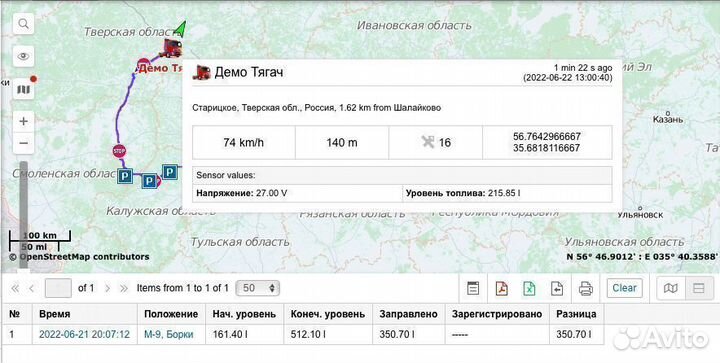Open the 50 items-per-page dropdown
This screenshot has height=363, width=720.
tap(257, 288)
